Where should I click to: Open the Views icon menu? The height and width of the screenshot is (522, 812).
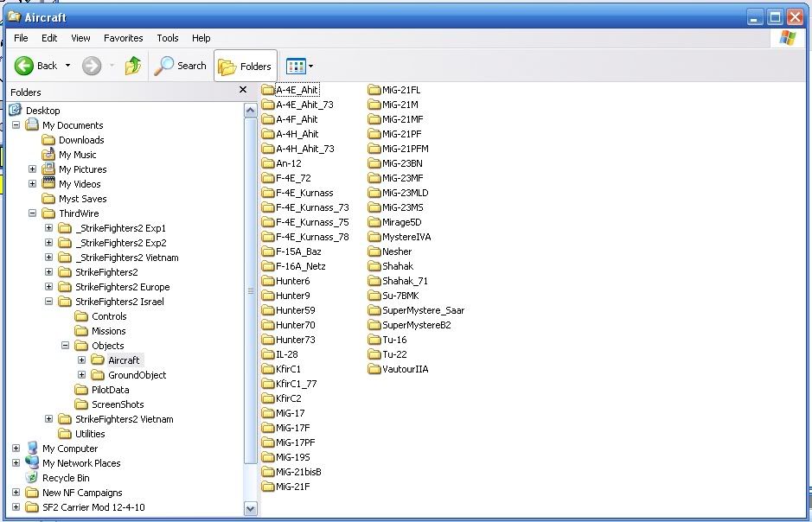296,67
